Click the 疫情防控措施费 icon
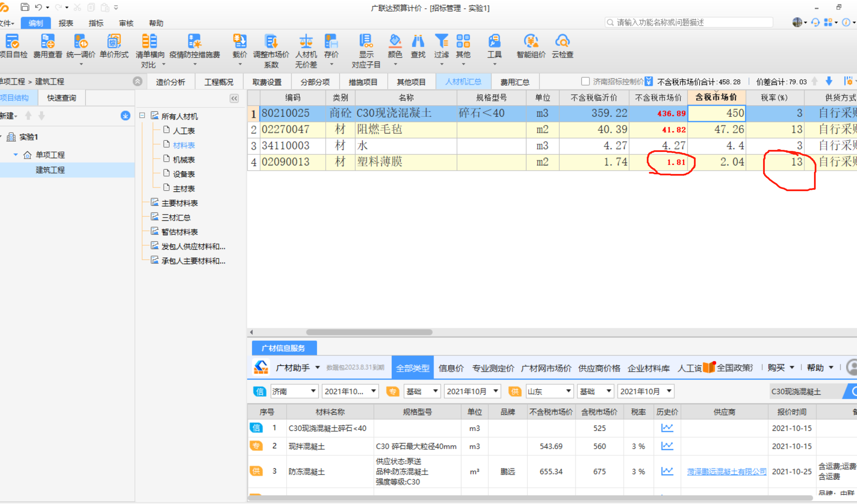The width and height of the screenshot is (857, 504). pyautogui.click(x=194, y=42)
